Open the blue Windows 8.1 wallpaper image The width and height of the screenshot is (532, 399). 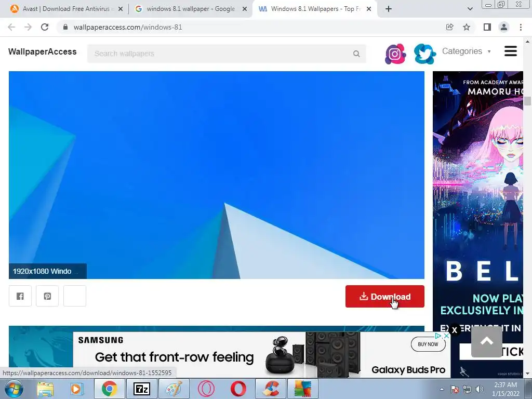coord(217,175)
